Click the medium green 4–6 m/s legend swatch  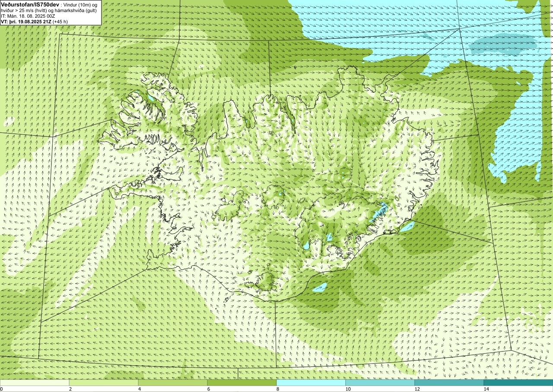[x=173, y=383]
